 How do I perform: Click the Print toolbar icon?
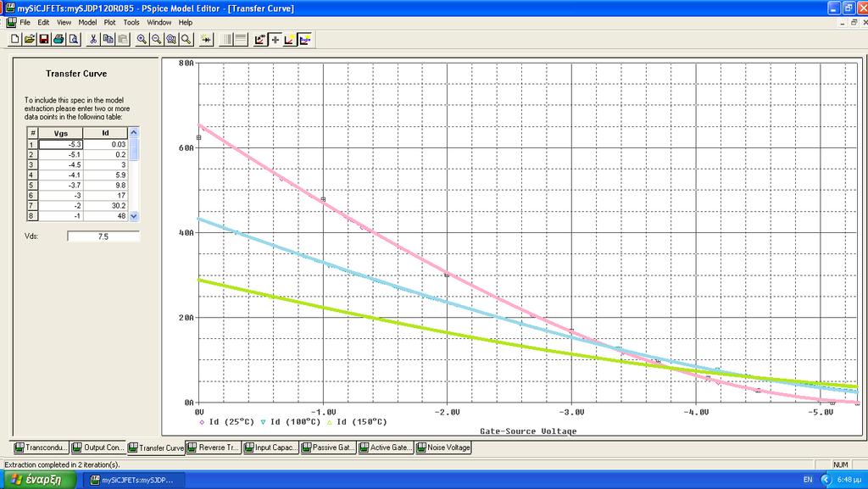coord(58,39)
